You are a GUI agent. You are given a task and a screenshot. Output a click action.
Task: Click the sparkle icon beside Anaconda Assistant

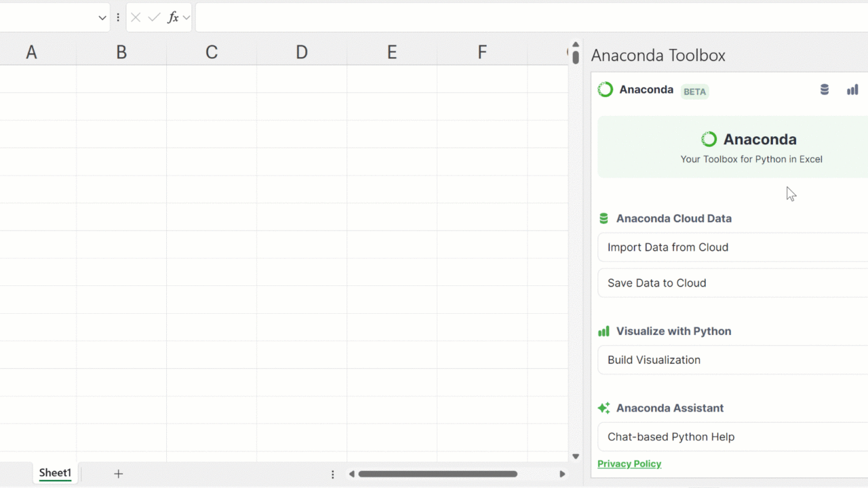[x=604, y=408]
